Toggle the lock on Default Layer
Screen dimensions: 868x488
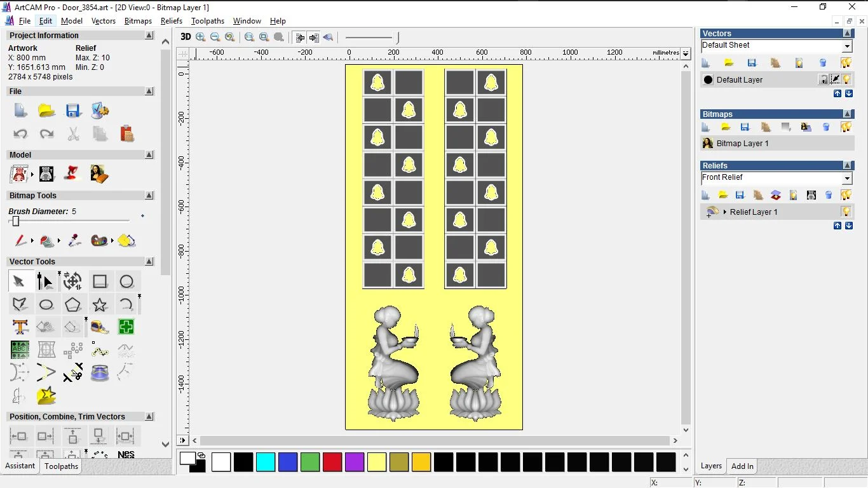[x=824, y=79]
